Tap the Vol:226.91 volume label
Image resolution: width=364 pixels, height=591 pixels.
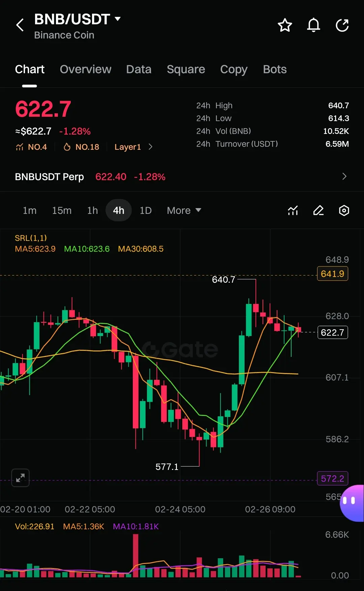35,527
